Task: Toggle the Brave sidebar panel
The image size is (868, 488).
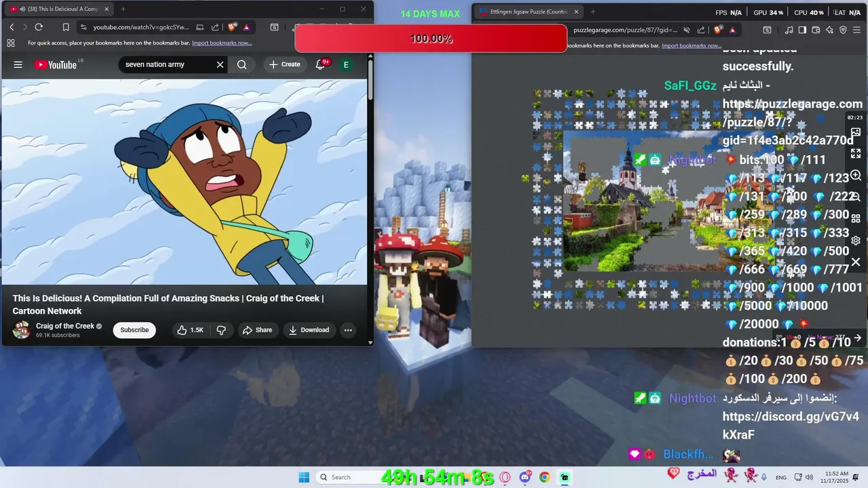Action: pyautogui.click(x=802, y=30)
